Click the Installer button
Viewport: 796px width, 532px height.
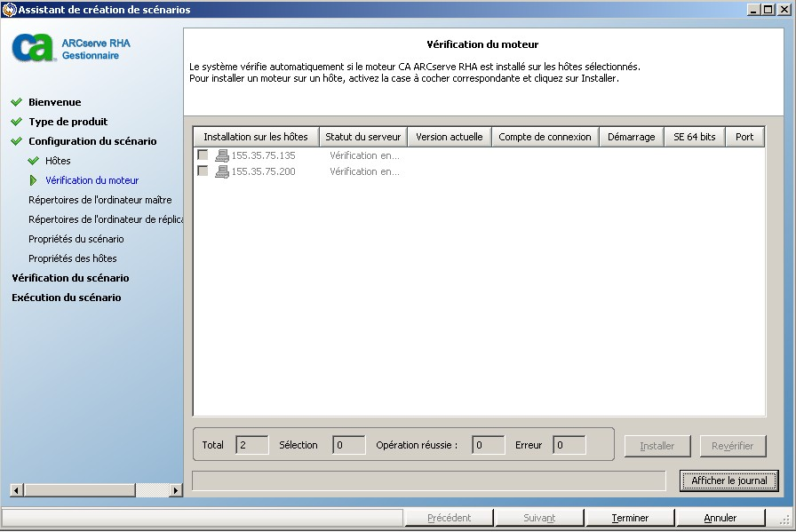[x=657, y=446]
